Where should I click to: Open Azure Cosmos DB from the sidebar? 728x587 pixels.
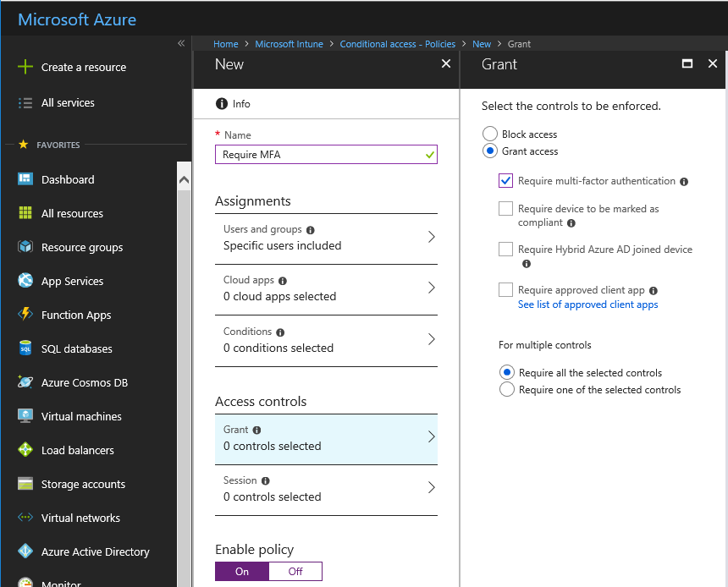[x=89, y=382]
